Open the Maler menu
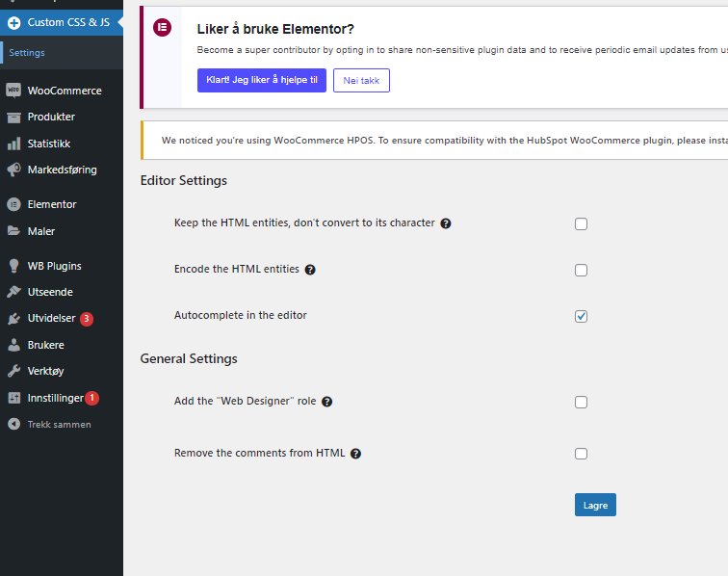Screen dimensions: 728x576 [x=62, y=231]
